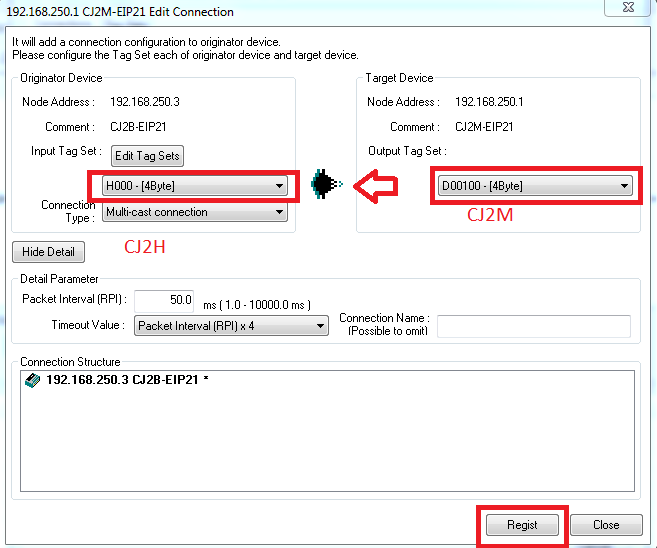
Task: Click the Output Tag Set label
Action: 407,151
